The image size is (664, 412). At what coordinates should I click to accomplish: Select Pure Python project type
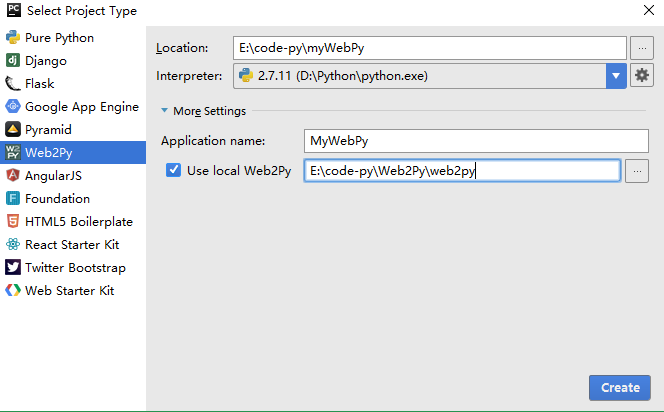73,38
